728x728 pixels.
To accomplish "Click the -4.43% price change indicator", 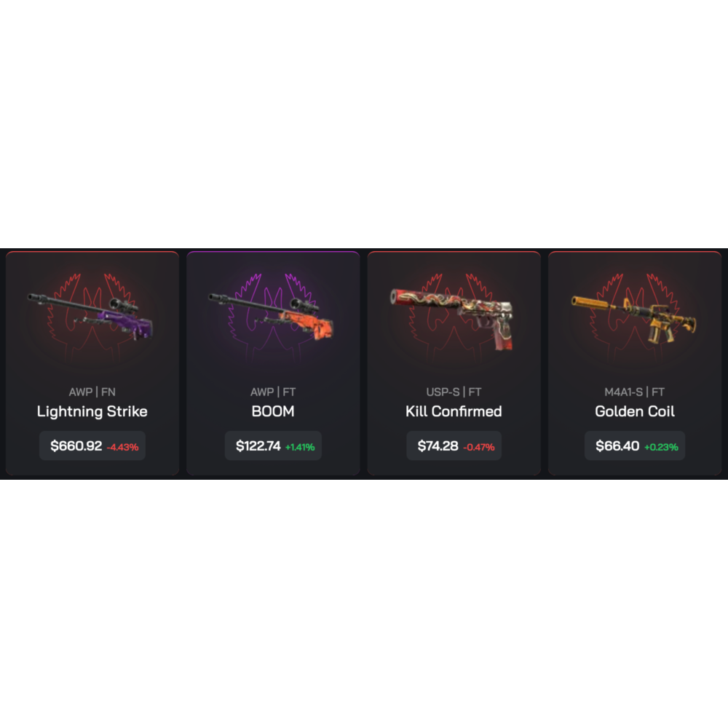I will (122, 447).
